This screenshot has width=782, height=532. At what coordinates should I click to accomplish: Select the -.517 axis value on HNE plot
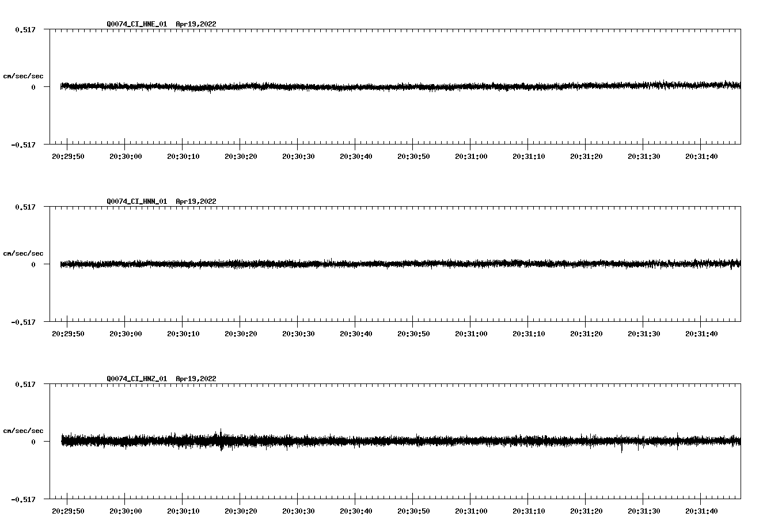click(x=24, y=145)
